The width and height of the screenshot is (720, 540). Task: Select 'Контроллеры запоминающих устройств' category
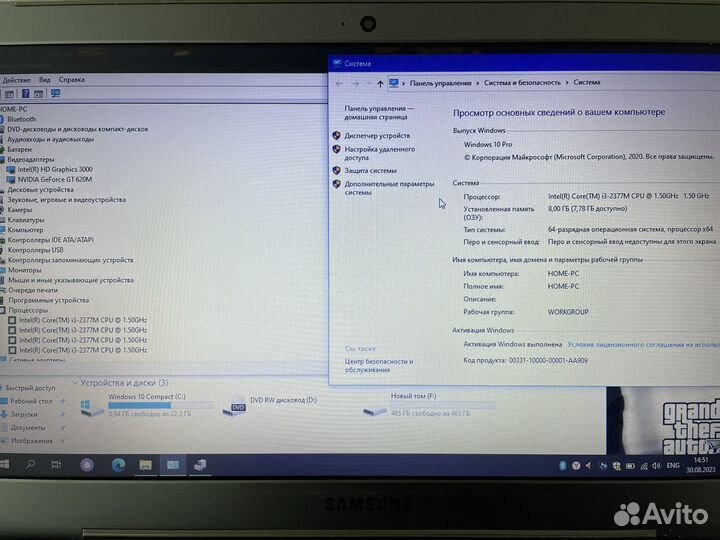click(70, 260)
